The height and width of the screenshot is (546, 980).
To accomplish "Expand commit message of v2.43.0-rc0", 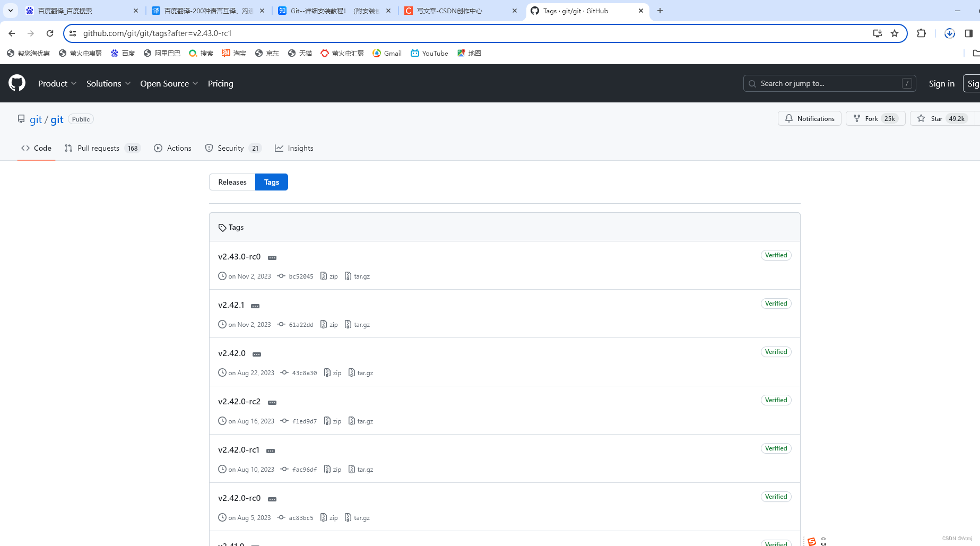I will point(272,258).
